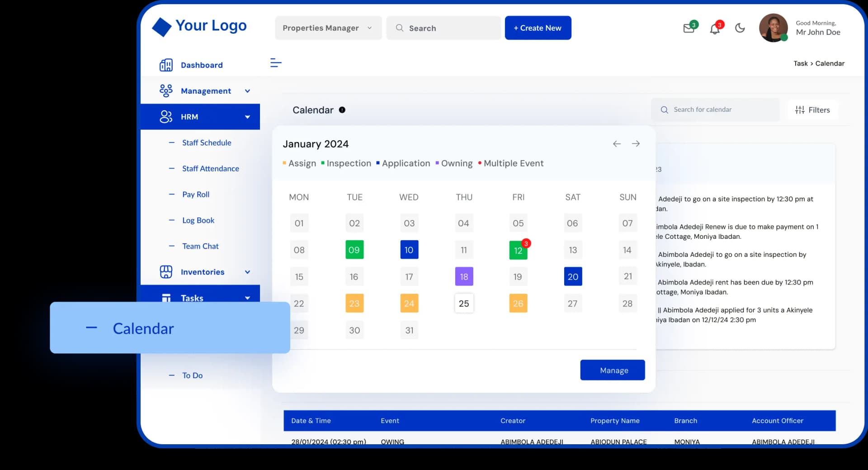Open the Filters panel
The height and width of the screenshot is (470, 868).
coord(813,109)
